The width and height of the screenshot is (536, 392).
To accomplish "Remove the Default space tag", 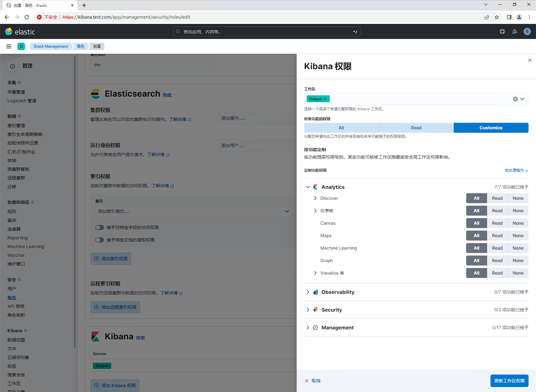I will click(325, 99).
